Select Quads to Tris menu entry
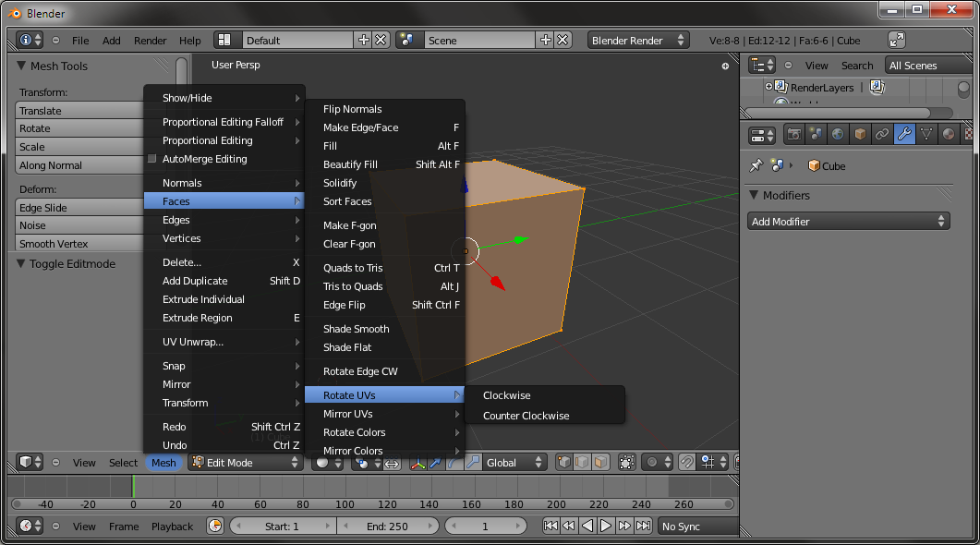The width and height of the screenshot is (980, 545). click(x=352, y=268)
